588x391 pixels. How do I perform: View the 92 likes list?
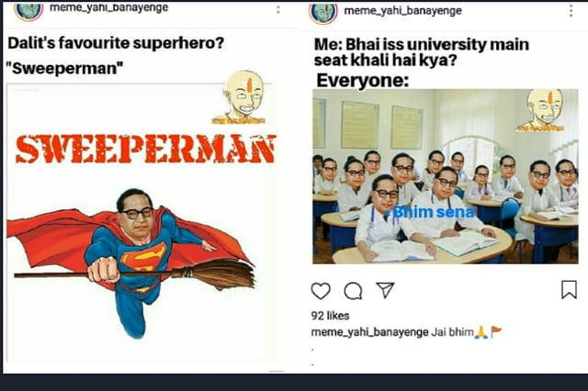pos(330,316)
